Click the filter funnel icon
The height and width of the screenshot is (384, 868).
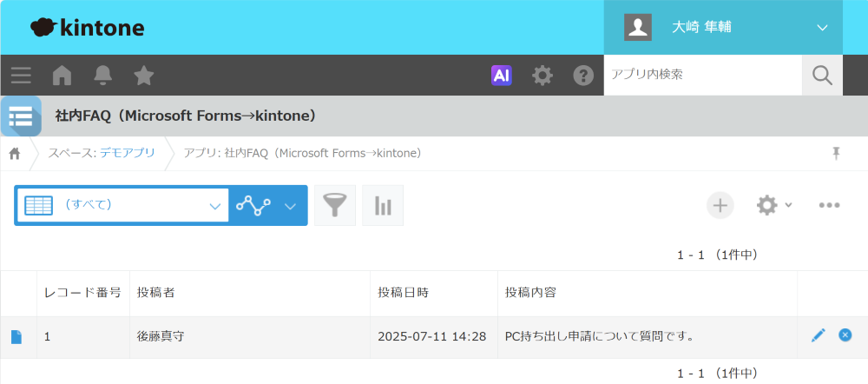click(334, 205)
